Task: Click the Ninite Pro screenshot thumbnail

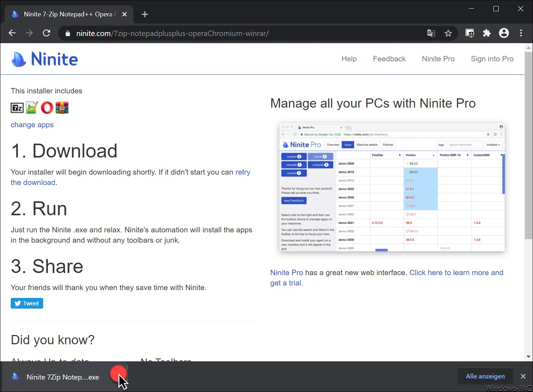Action: coord(392,187)
